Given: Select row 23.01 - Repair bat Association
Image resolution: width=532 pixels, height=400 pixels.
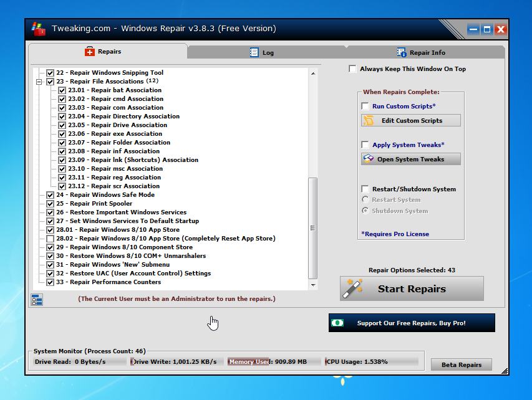Looking at the screenshot, I should point(115,90).
